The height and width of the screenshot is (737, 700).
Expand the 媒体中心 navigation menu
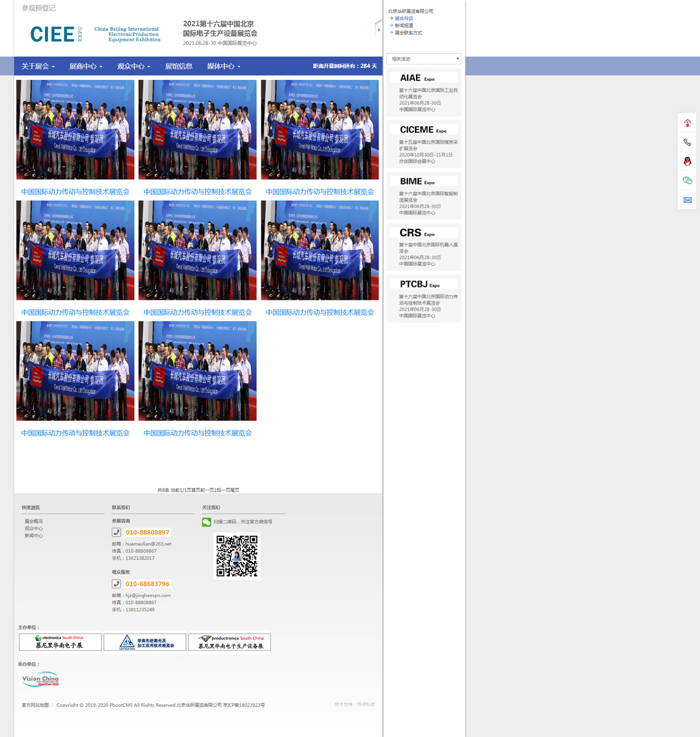223,66
